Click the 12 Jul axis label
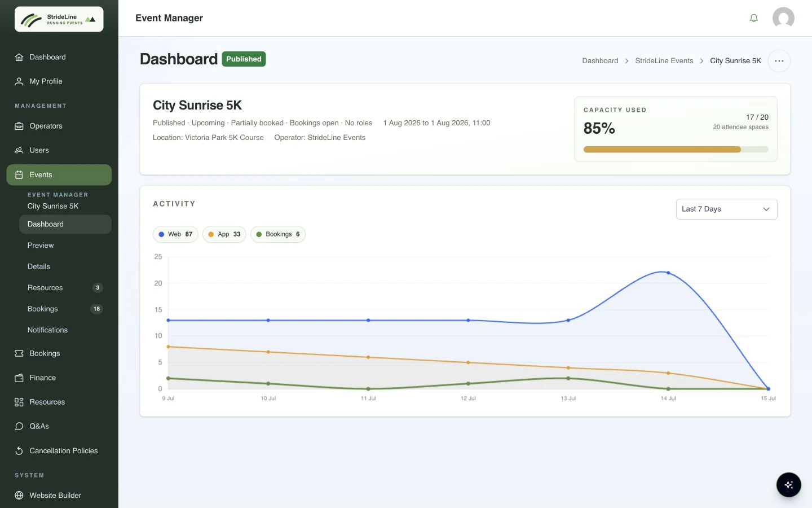This screenshot has height=508, width=812. (468, 398)
